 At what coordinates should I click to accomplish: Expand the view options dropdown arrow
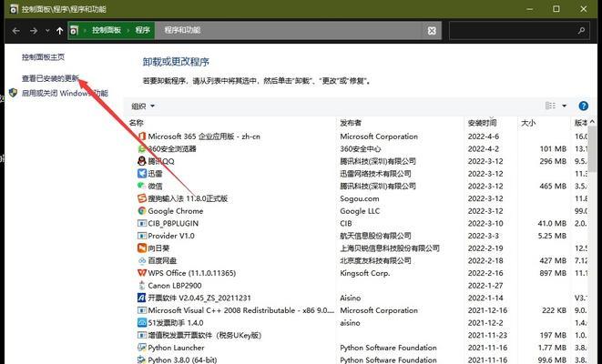point(565,106)
